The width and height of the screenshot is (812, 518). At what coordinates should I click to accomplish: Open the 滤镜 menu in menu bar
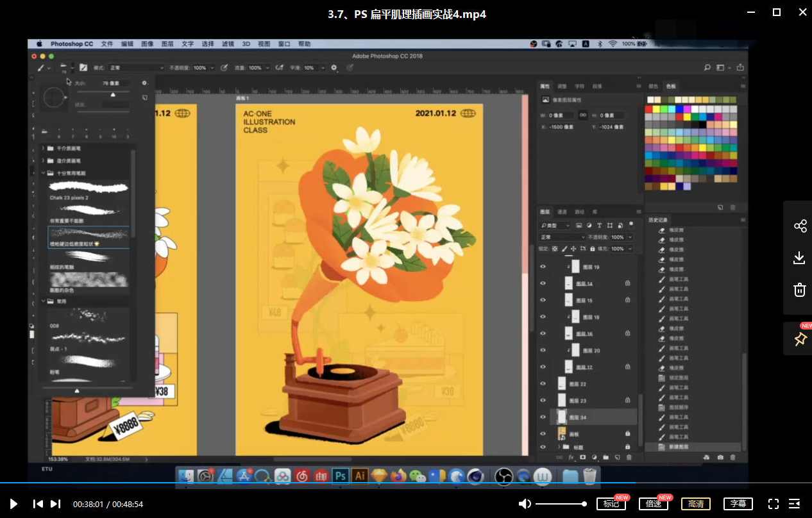tap(228, 44)
